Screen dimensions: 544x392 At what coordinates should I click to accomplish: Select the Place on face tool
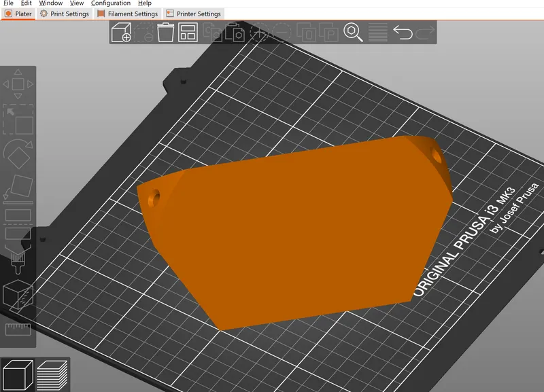(18, 189)
